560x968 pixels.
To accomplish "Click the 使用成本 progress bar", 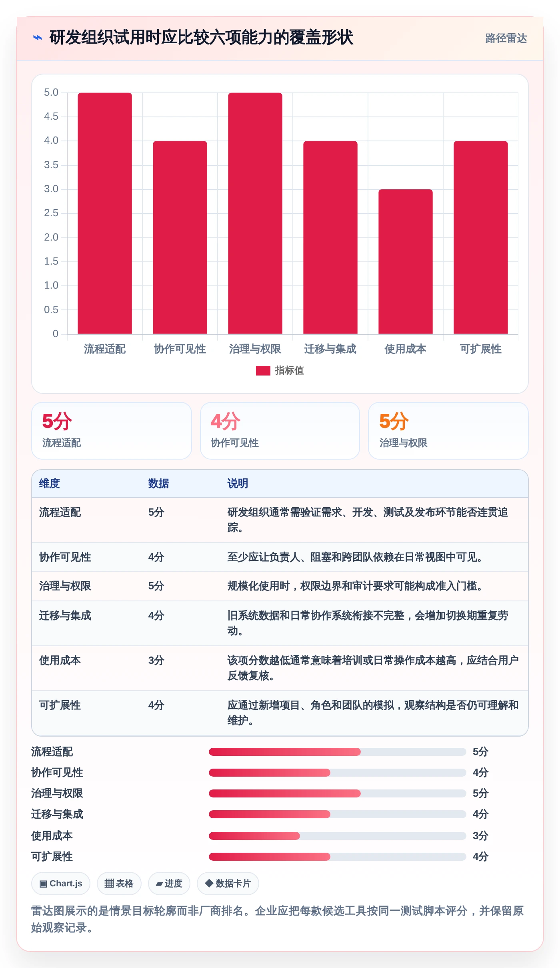I will pos(338,836).
